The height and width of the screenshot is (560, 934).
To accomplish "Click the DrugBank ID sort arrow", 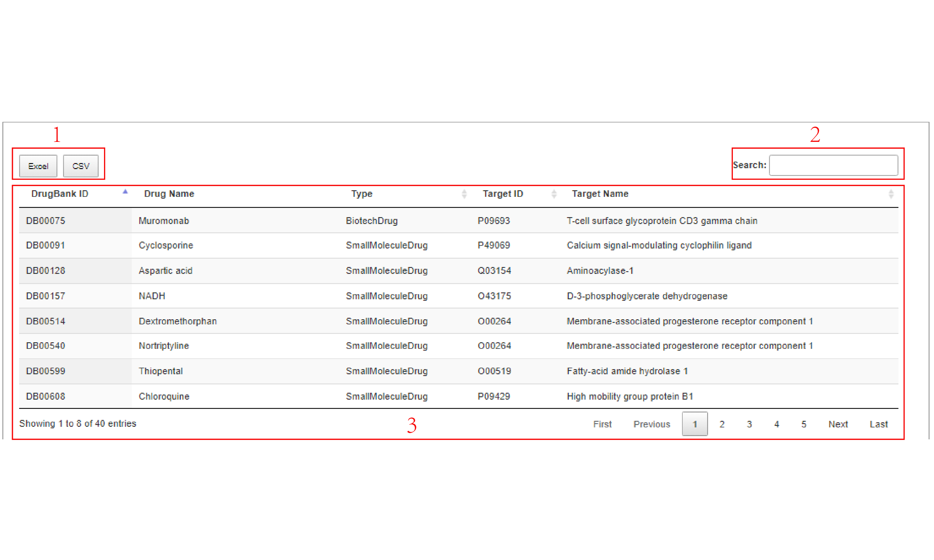I will coord(125,192).
